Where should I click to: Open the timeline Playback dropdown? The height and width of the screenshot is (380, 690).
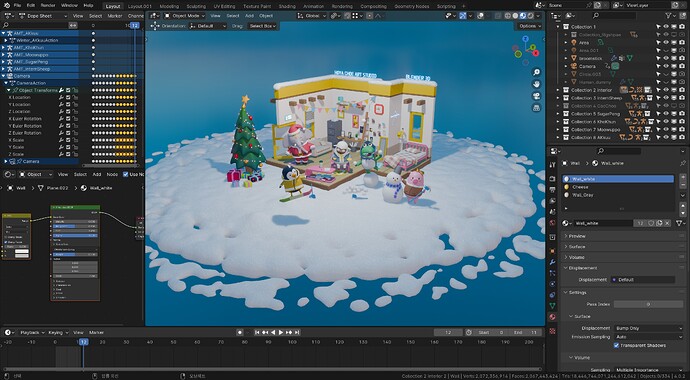coord(33,332)
